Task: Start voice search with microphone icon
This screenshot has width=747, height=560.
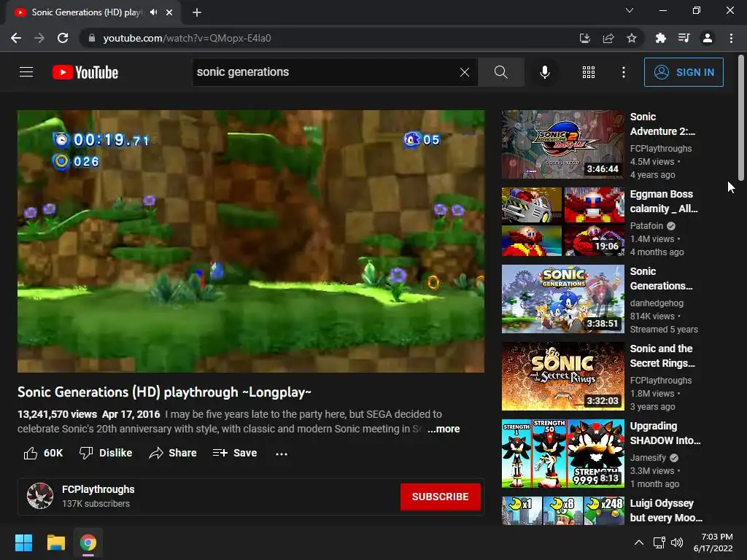Action: click(x=544, y=72)
